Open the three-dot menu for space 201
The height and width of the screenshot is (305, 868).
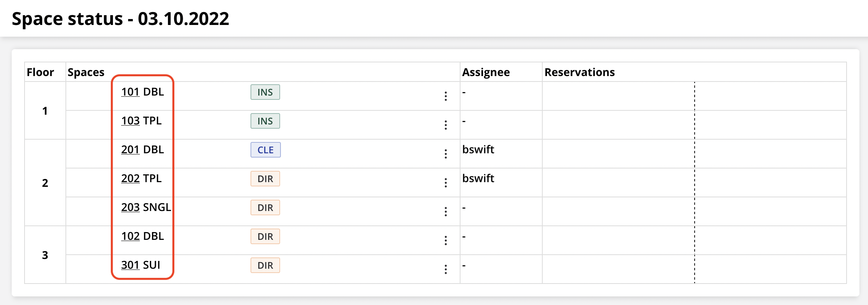pos(446,154)
